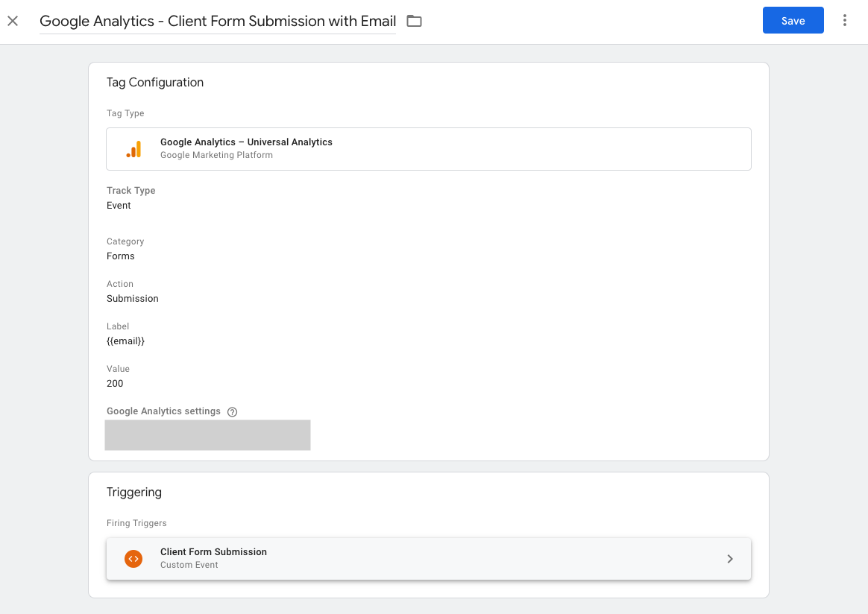Close the tag editor with the X icon
The width and height of the screenshot is (868, 614).
[x=13, y=21]
